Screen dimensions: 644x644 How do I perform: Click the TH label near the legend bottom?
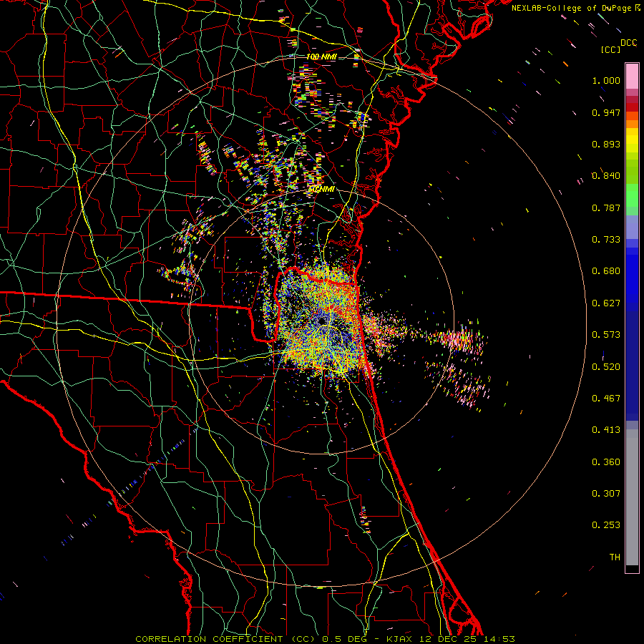tap(615, 557)
